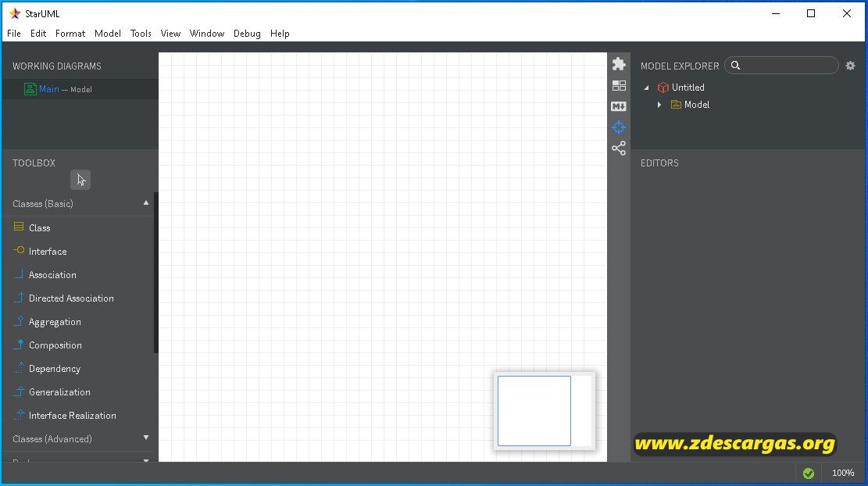Click the StarUML star logo
Image resolution: width=868 pixels, height=486 pixels.
[15, 13]
